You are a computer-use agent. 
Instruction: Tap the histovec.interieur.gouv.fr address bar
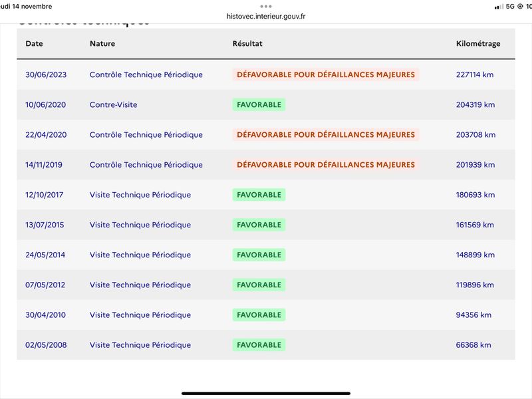[x=266, y=16]
